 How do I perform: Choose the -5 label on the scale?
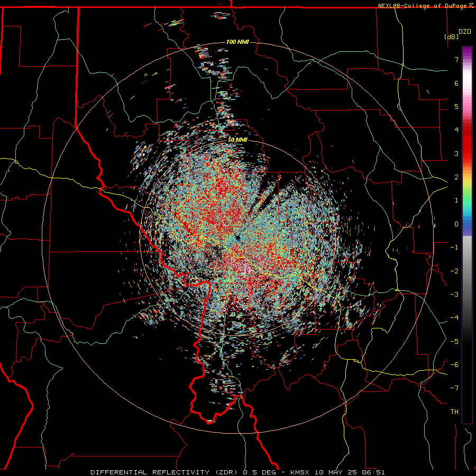[454, 341]
